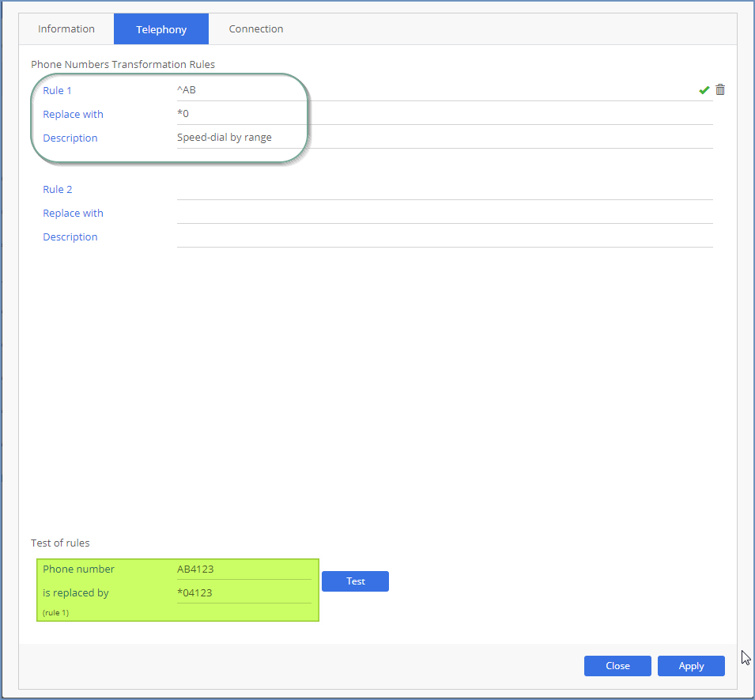Focus the Rule 2 Replace with field
The width and height of the screenshot is (755, 700).
tap(443, 214)
